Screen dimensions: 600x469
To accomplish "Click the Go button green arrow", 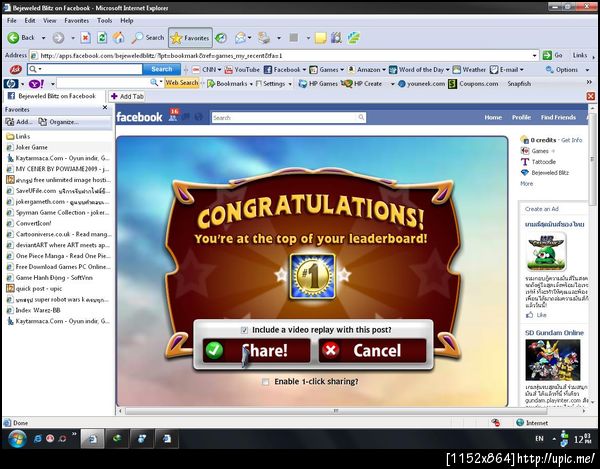I will pos(547,55).
